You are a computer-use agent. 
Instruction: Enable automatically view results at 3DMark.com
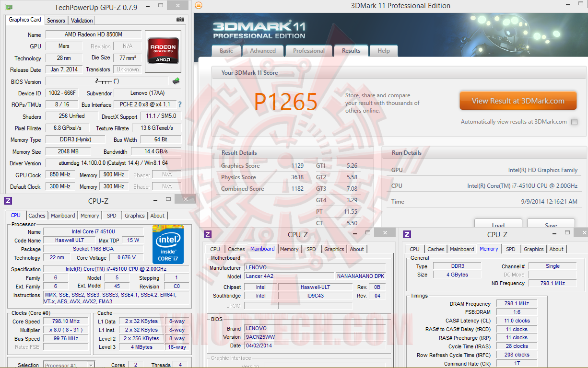pos(574,122)
